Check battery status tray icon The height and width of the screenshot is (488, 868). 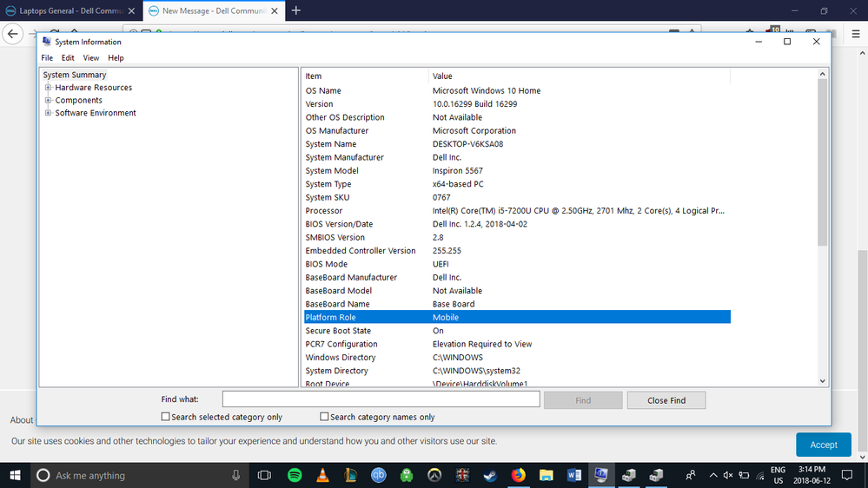tap(744, 475)
